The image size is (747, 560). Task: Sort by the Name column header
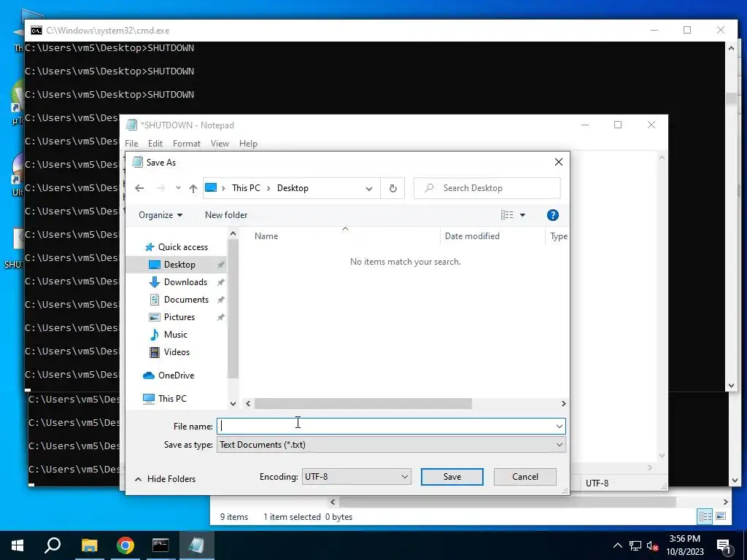266,236
